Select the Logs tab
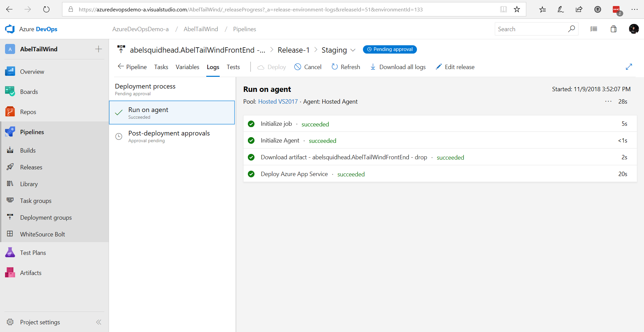Viewport: 644px width, 332px height. (x=213, y=67)
